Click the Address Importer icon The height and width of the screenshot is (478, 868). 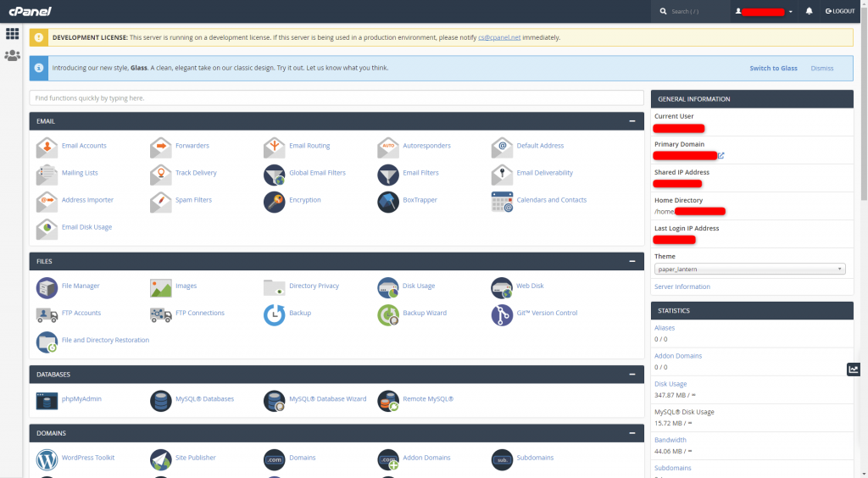tap(47, 202)
